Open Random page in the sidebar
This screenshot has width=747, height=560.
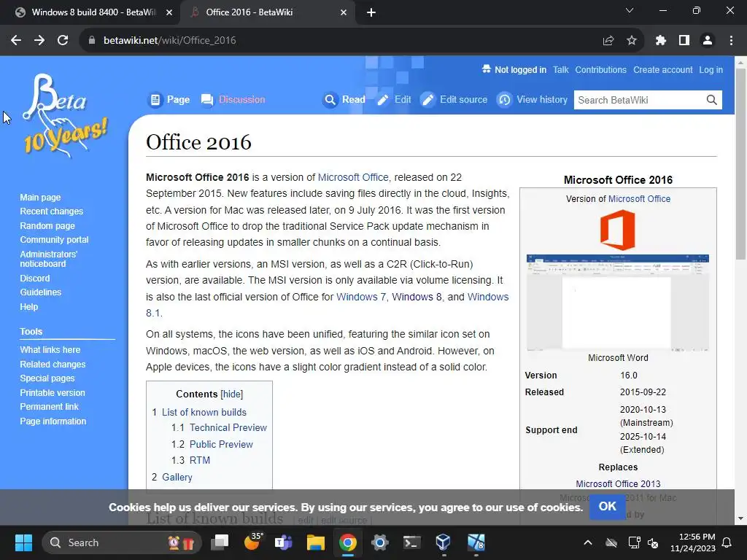47,226
